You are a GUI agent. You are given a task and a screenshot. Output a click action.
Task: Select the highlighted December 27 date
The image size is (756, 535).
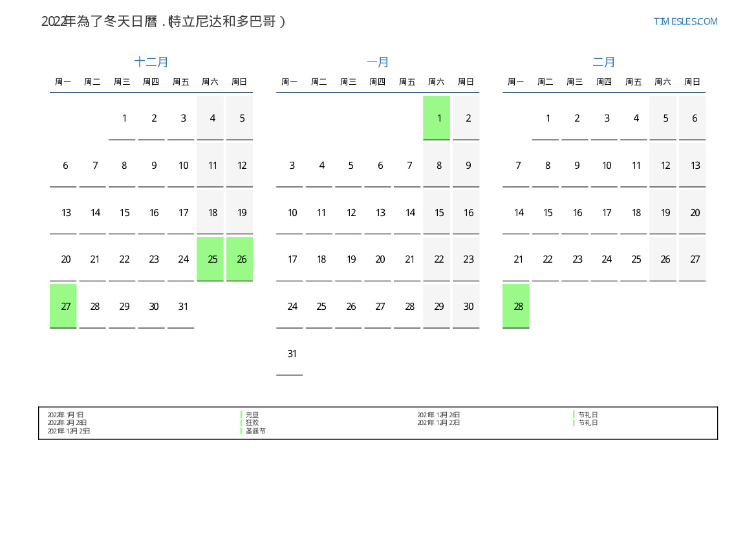pos(63,306)
